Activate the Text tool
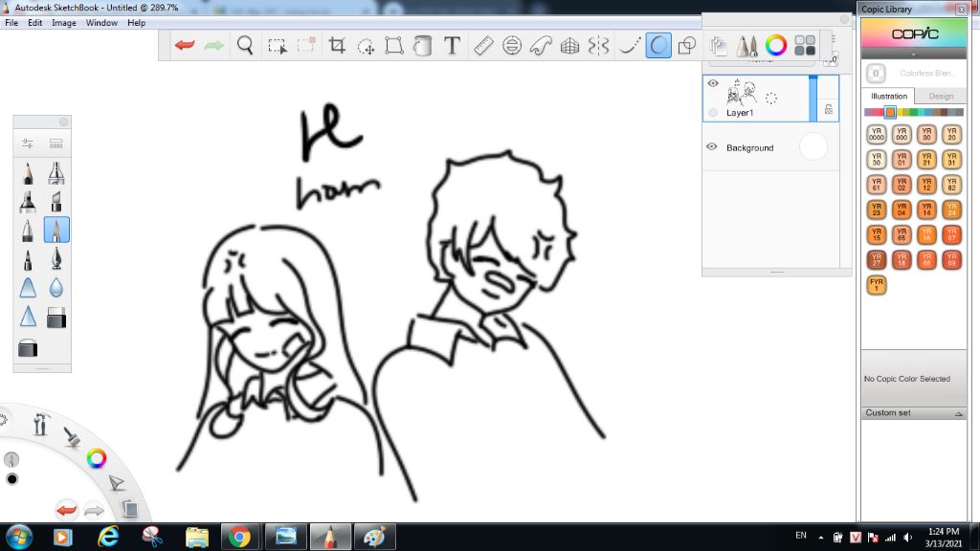The image size is (980, 551). click(x=452, y=45)
